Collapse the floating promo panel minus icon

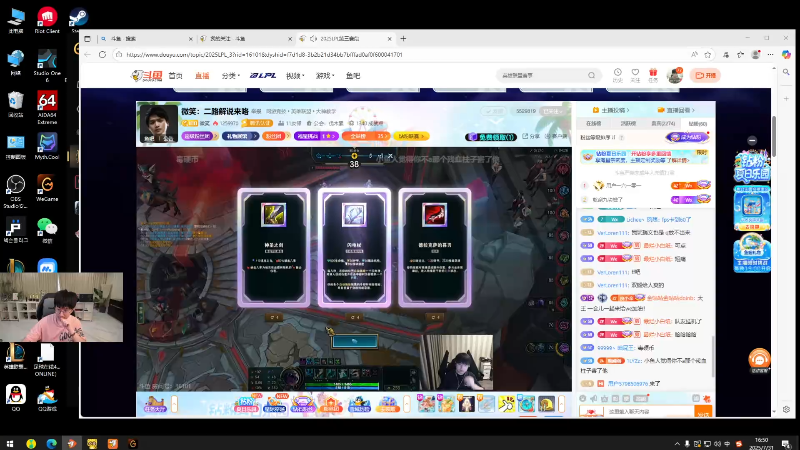752,140
